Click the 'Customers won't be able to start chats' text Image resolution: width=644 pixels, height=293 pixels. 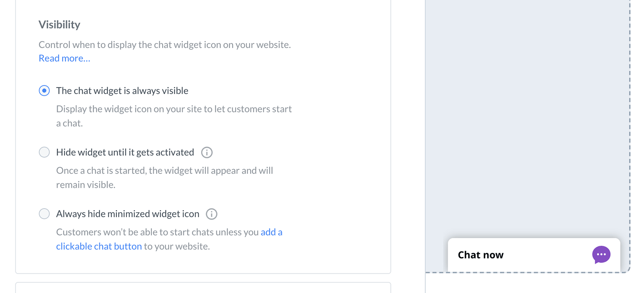(x=169, y=232)
